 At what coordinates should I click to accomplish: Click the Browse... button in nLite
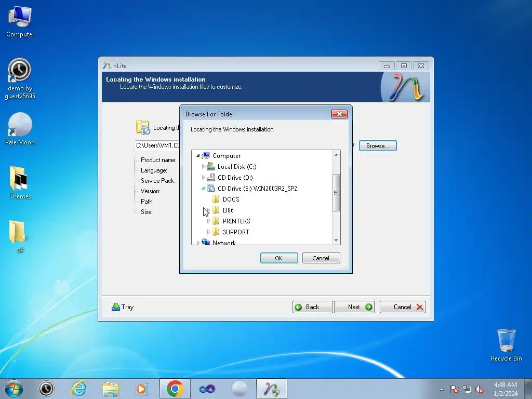click(x=378, y=145)
